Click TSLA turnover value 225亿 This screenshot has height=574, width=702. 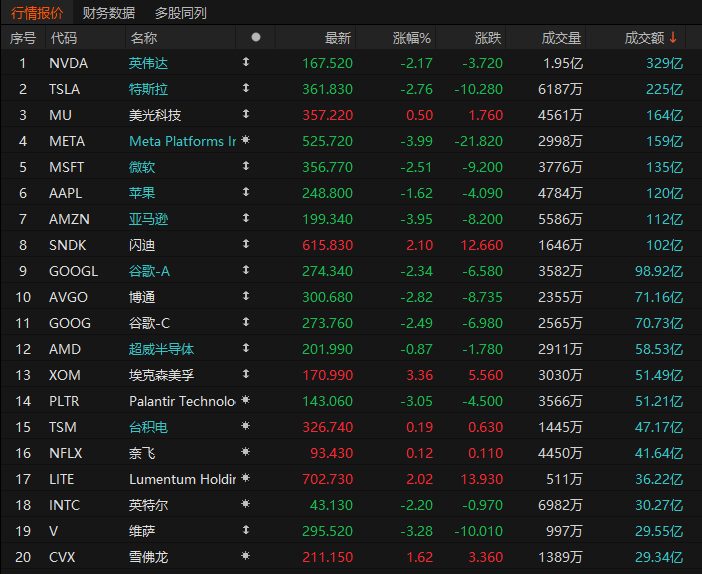664,89
